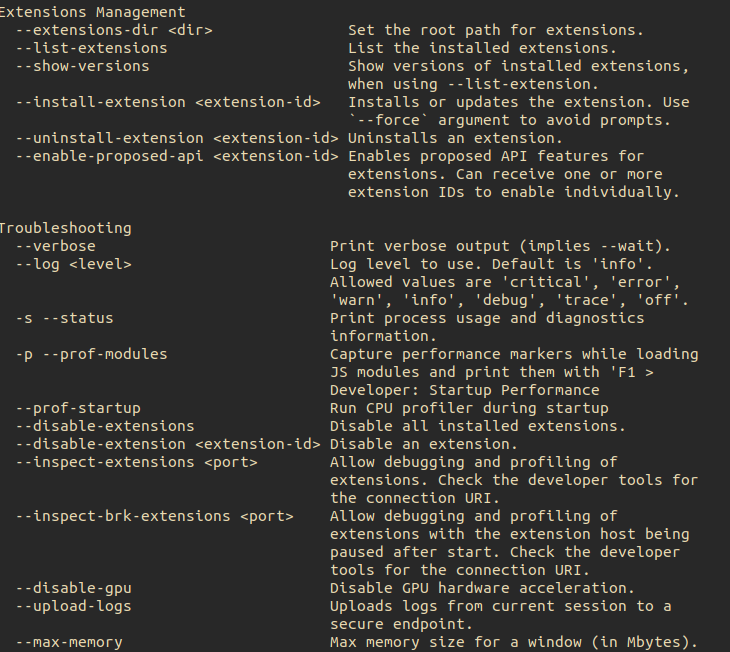Click the --prof-startup option text
The width and height of the screenshot is (730, 652).
(x=79, y=408)
